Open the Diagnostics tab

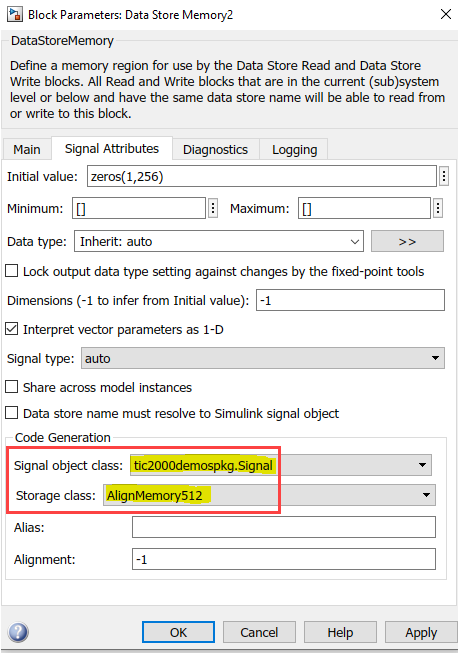coord(215,149)
